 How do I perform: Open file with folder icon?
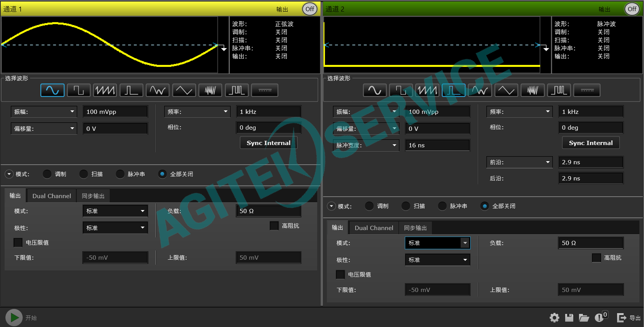point(584,318)
